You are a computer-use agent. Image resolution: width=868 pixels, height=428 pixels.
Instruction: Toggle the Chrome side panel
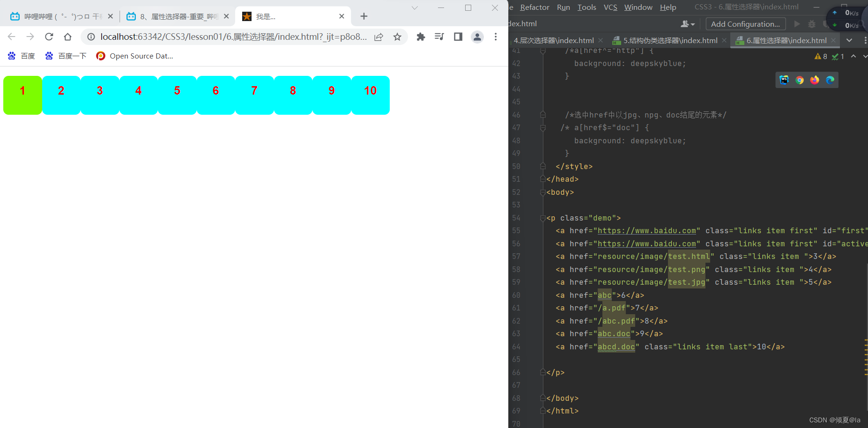(x=458, y=37)
